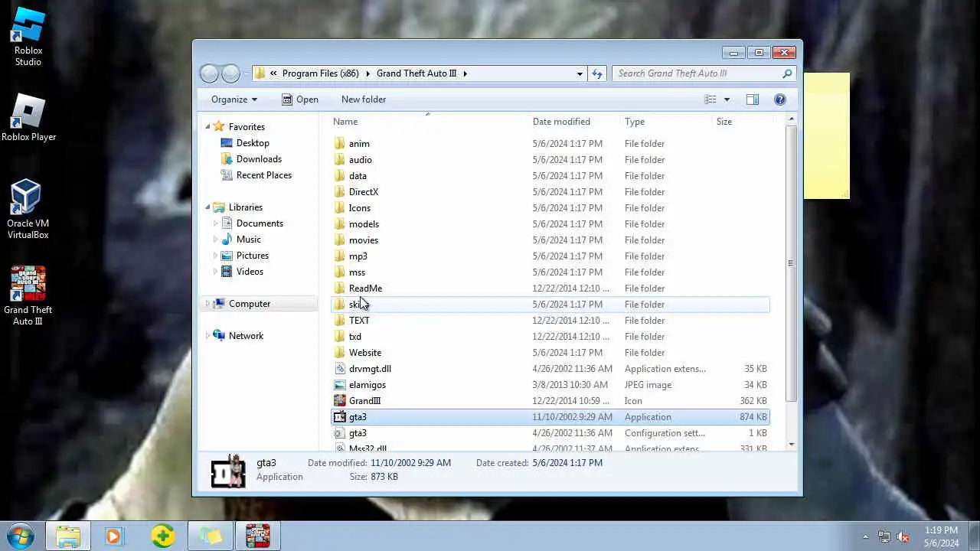Screen dimensions: 980x551
Task: Select the gta3 application icon
Action: pos(340,417)
